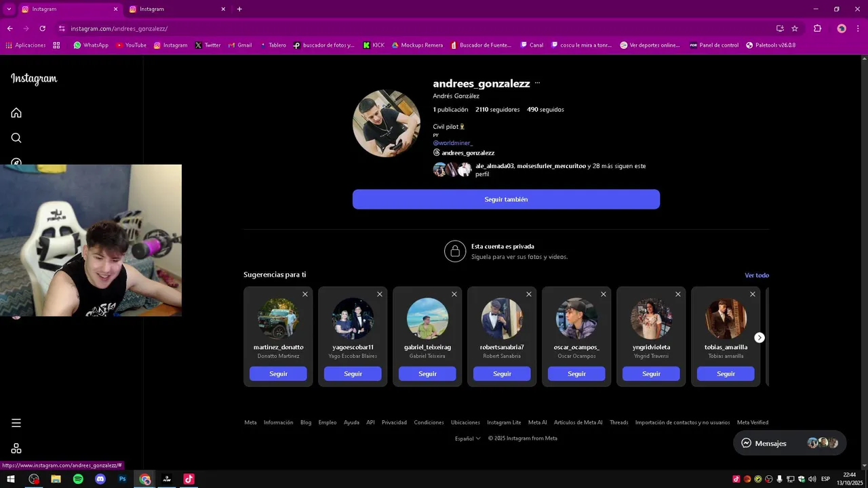
Task: Open the Search magnifier in Instagram sidebar
Action: pyautogui.click(x=16, y=138)
